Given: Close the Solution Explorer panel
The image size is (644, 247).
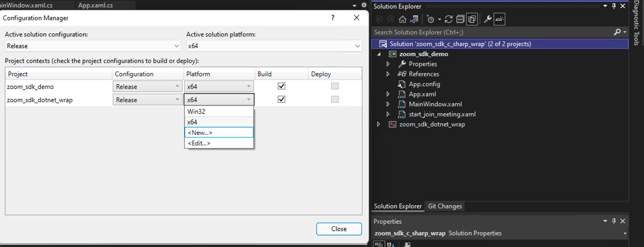Looking at the screenshot, I should pos(623,6).
